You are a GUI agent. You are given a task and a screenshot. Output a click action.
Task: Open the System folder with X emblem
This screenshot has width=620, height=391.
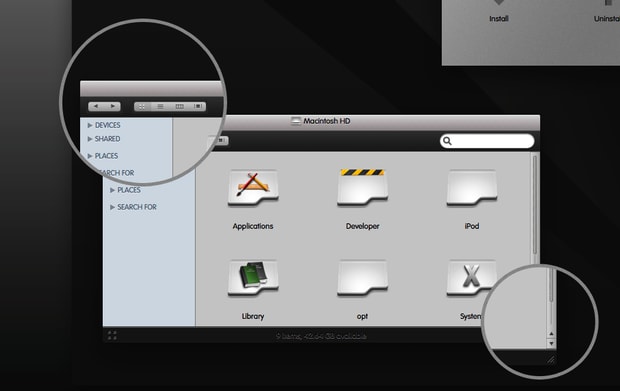click(x=471, y=278)
